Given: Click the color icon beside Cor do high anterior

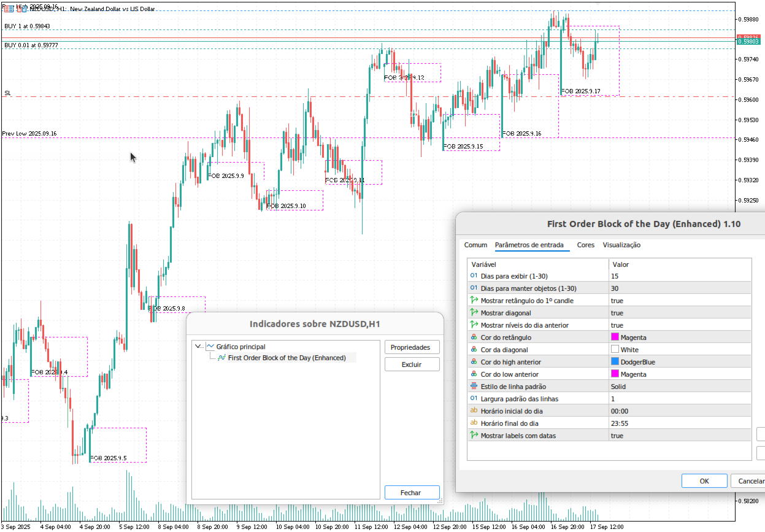Looking at the screenshot, I should tap(474, 362).
